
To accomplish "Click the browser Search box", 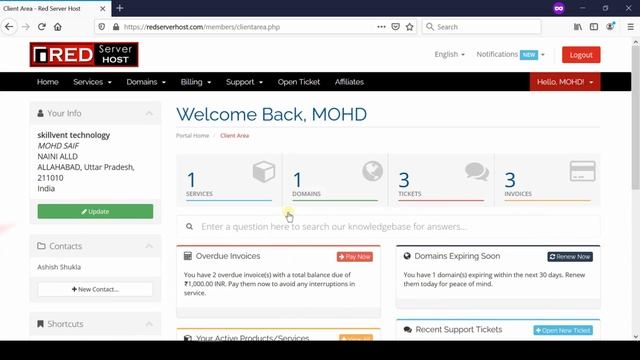I will click(482, 27).
